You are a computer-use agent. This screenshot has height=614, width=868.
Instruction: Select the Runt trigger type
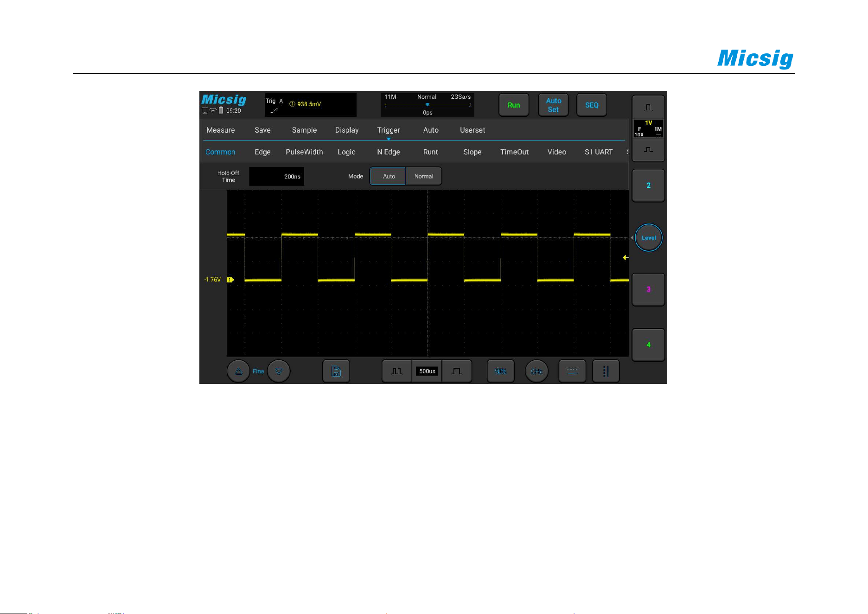click(431, 152)
